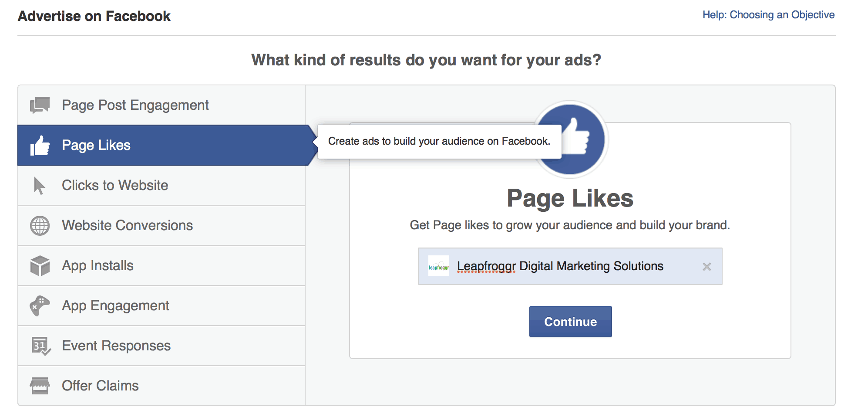Click the cursor icon for Clicks to Website

tap(39, 186)
